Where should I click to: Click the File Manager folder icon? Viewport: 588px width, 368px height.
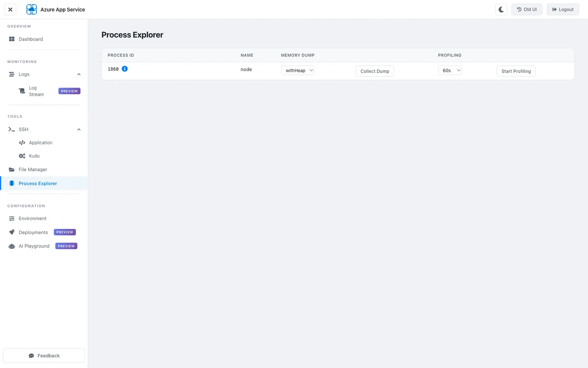pyautogui.click(x=12, y=169)
